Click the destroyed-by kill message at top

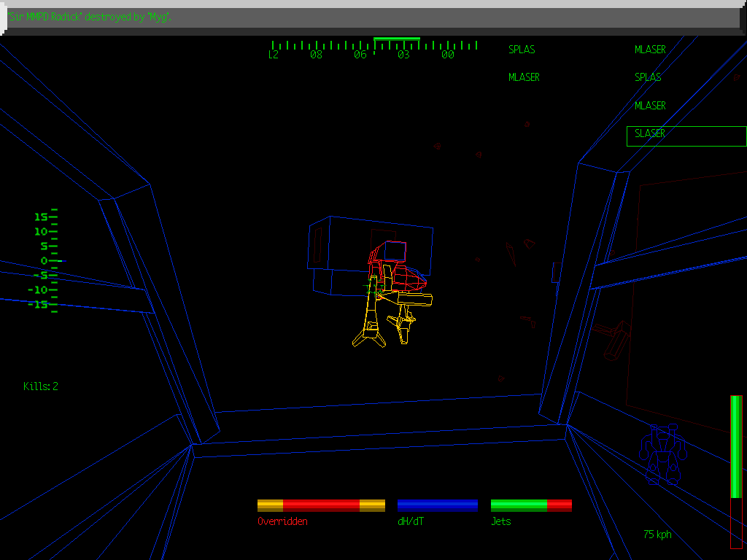(90, 17)
